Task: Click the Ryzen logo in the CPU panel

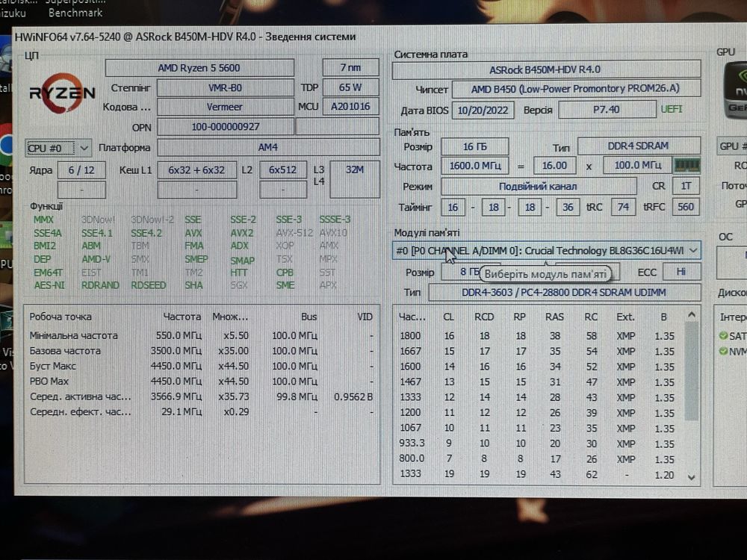Action: (x=62, y=93)
